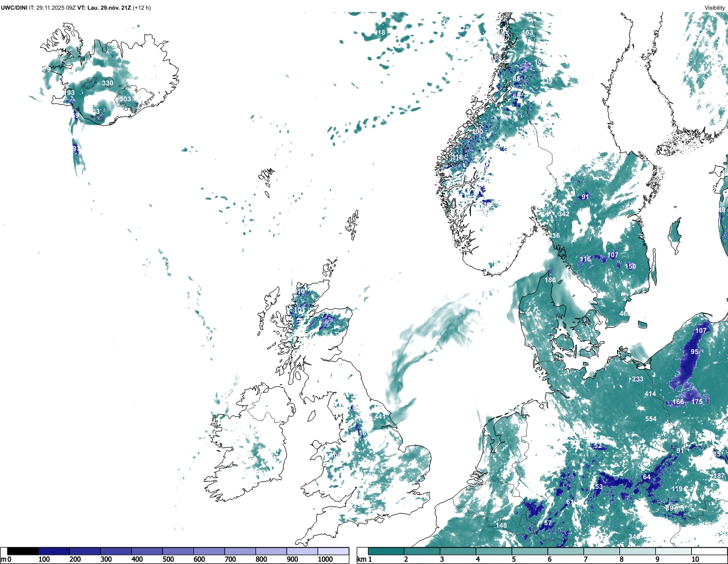The height and width of the screenshot is (564, 728).
Task: Click the '(+12 h)' forecast offset text
Action: (142, 7)
